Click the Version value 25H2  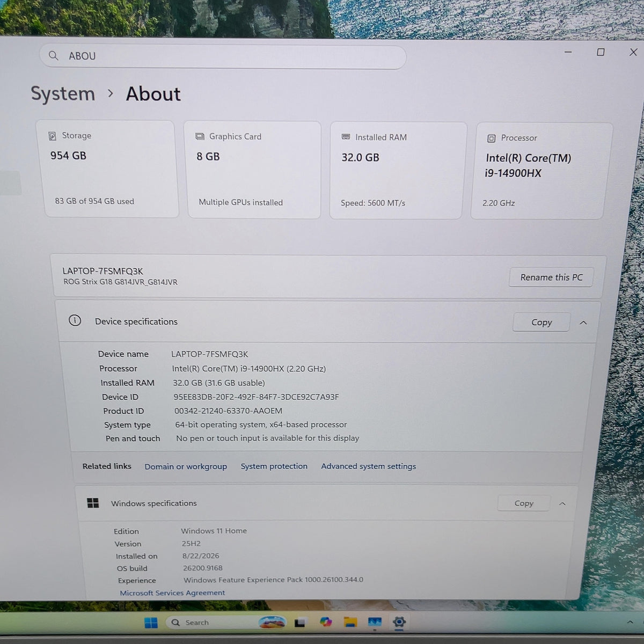pos(191,543)
